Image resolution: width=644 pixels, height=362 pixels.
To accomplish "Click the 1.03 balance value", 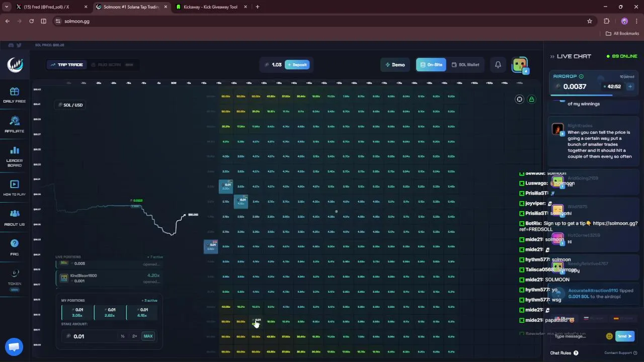I will [x=277, y=65].
